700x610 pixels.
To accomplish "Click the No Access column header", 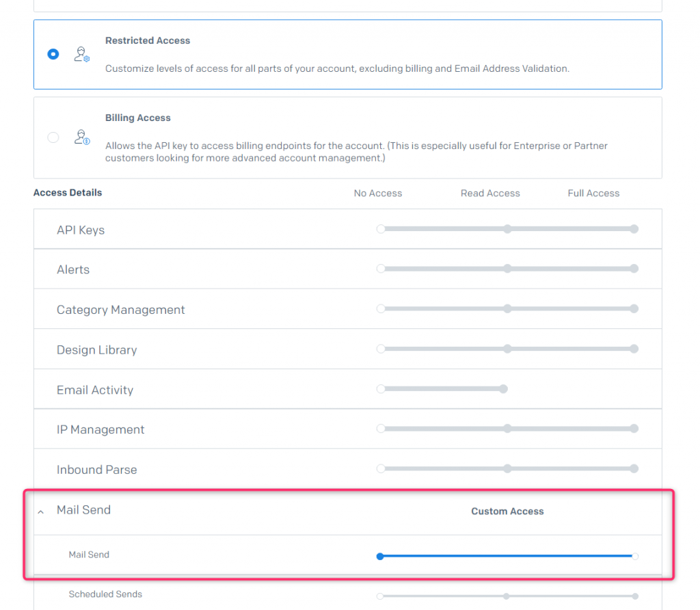I will pos(378,193).
